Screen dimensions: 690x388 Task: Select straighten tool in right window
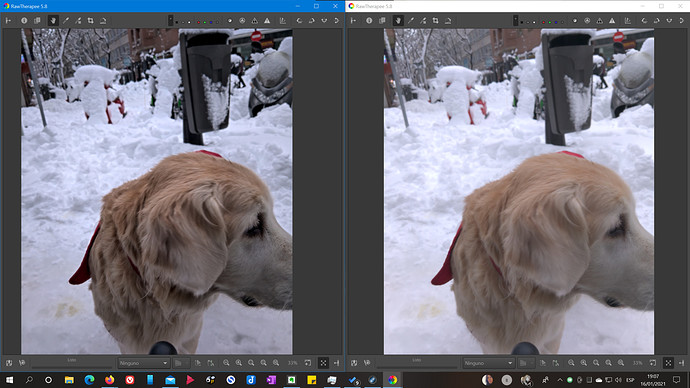coord(448,21)
